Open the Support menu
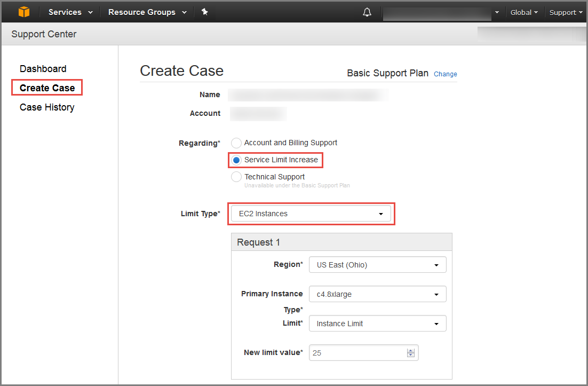Image resolution: width=588 pixels, height=386 pixels. [x=566, y=12]
